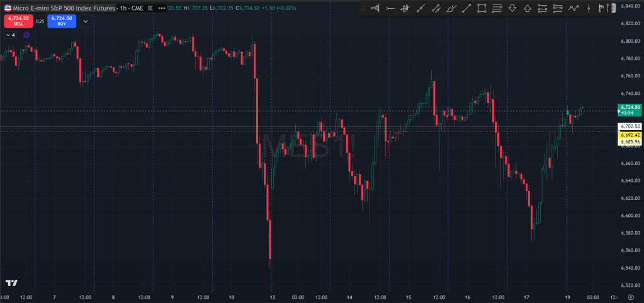Select the vertical line drawing tool
644x303 pixels.
tap(588, 8)
